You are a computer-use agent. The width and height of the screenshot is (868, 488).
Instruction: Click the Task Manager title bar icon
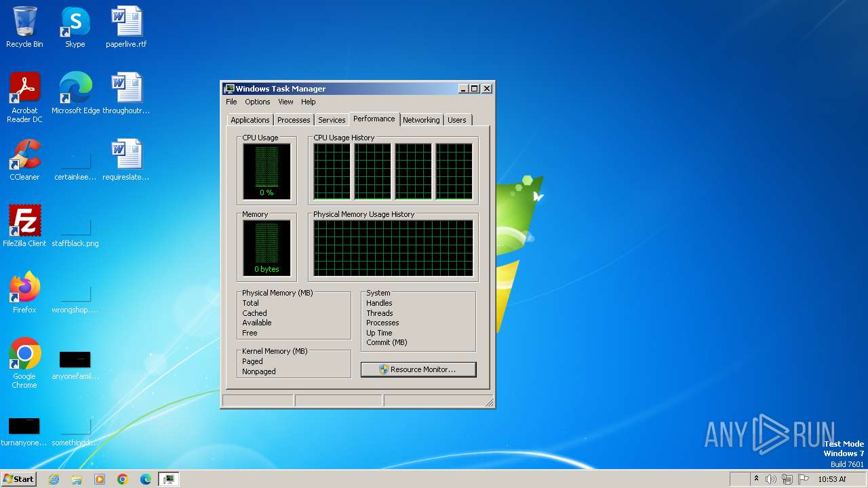click(229, 89)
